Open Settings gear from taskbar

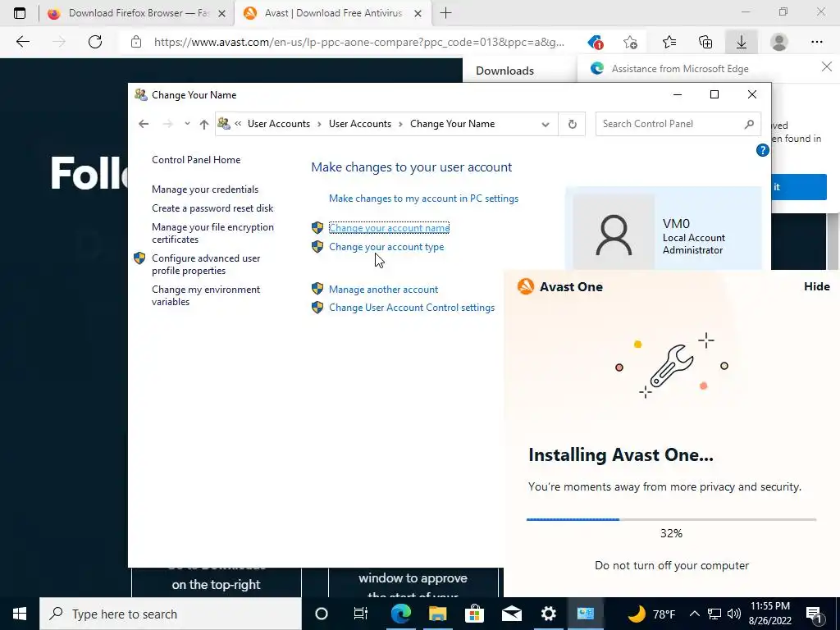pyautogui.click(x=549, y=614)
